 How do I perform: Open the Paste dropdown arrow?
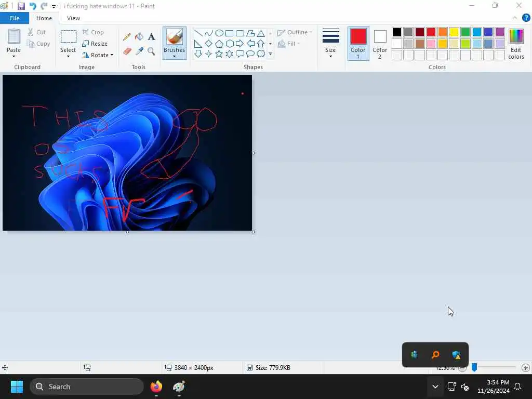coord(14,56)
